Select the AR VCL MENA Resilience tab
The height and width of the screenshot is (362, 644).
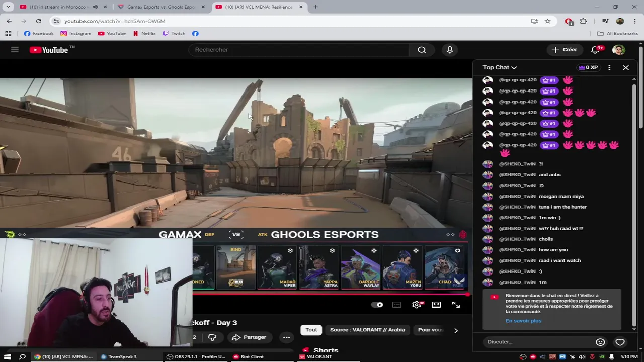pyautogui.click(x=259, y=7)
